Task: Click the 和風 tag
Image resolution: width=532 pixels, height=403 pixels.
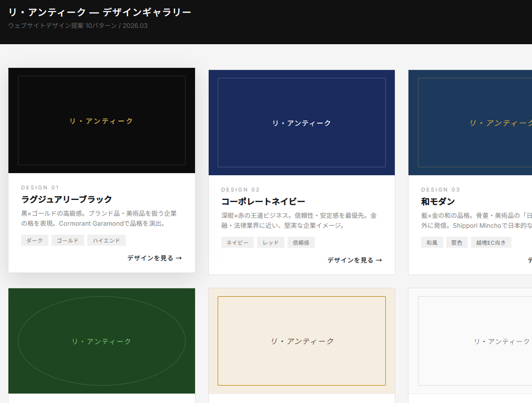Action: click(432, 243)
